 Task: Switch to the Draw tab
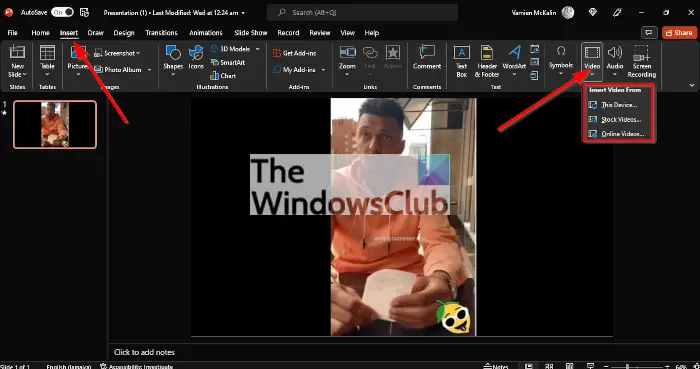(96, 33)
